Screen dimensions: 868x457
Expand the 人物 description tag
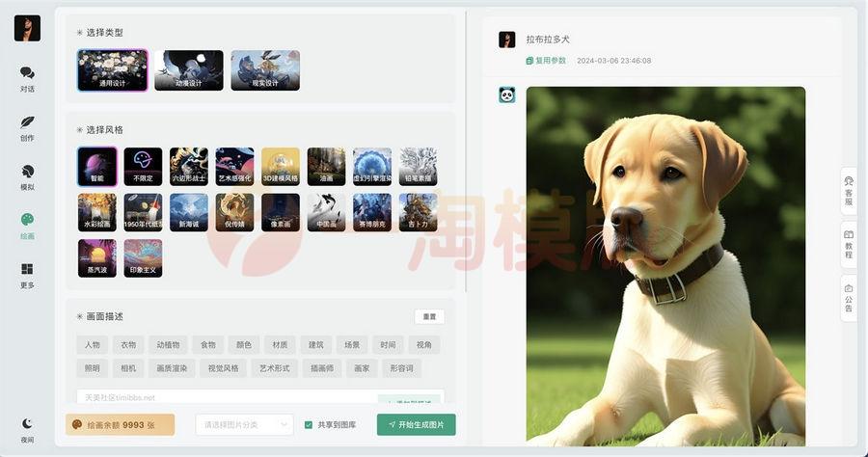pyautogui.click(x=92, y=344)
